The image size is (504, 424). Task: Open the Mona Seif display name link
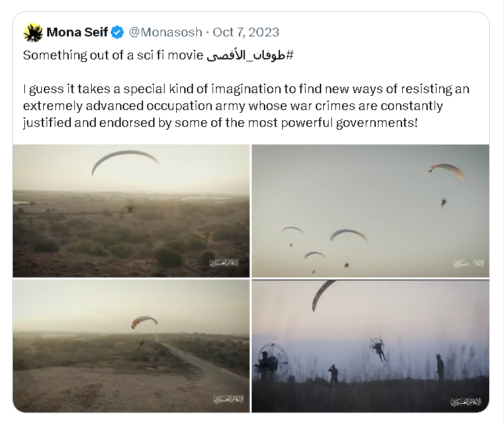point(77,32)
